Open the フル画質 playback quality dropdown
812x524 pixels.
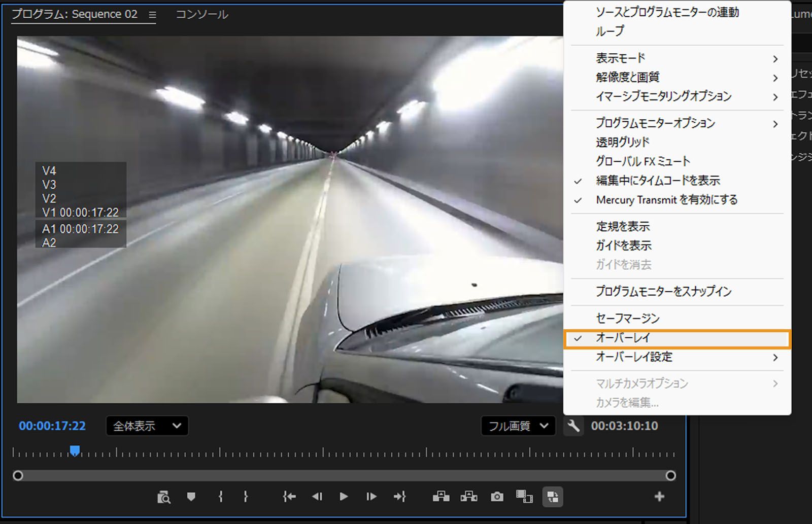pyautogui.click(x=517, y=426)
